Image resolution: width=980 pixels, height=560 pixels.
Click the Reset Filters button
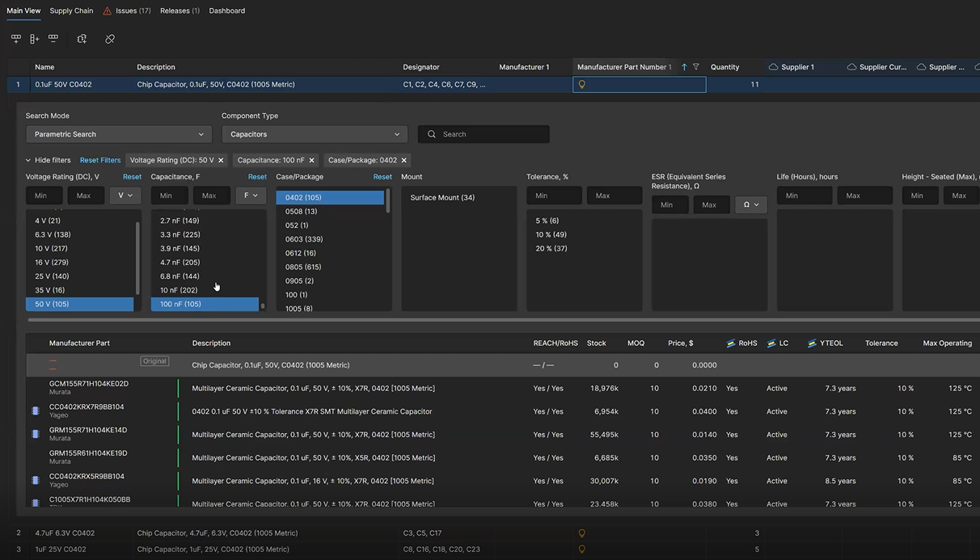tap(99, 160)
